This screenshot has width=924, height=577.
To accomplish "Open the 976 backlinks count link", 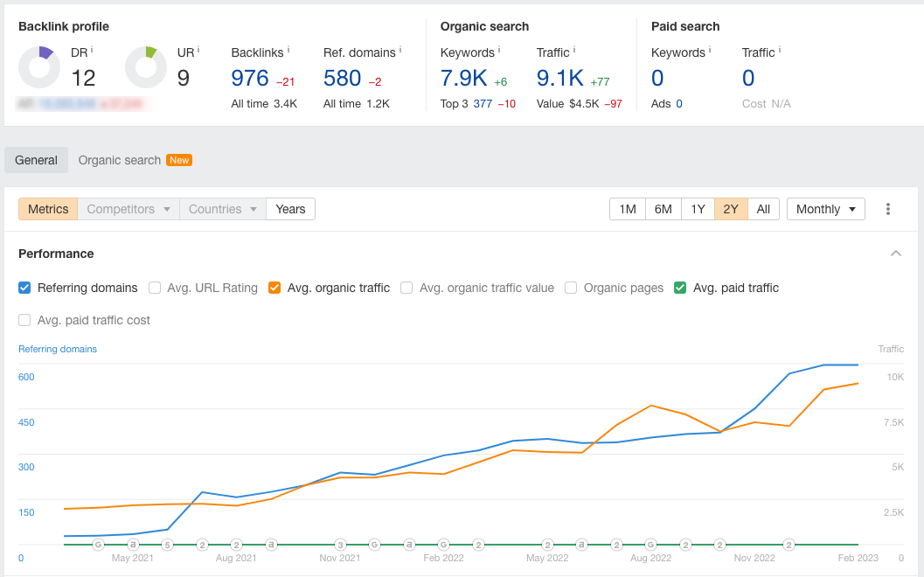I will (250, 78).
